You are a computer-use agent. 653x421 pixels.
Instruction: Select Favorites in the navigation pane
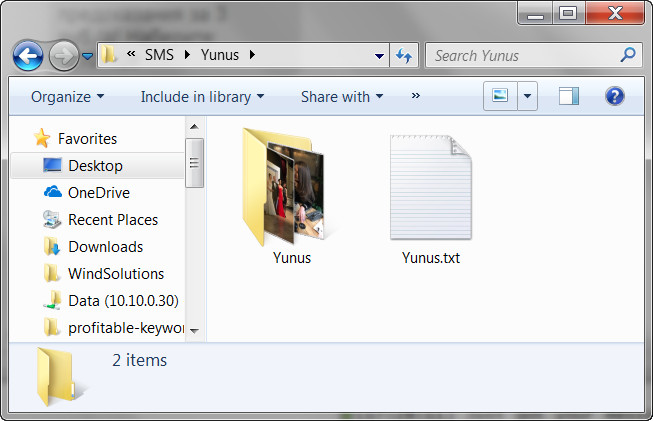coord(87,139)
